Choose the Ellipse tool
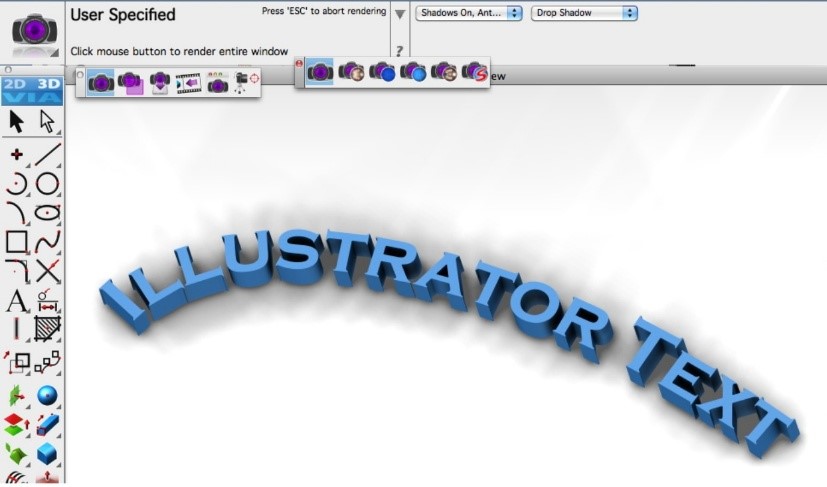The height and width of the screenshot is (487, 827). pos(47,213)
